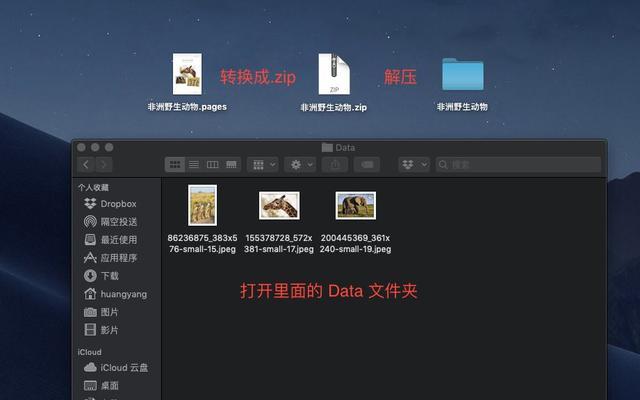Zoom the Data Finder window
This screenshot has height=400, width=640.
pyautogui.click(x=109, y=147)
